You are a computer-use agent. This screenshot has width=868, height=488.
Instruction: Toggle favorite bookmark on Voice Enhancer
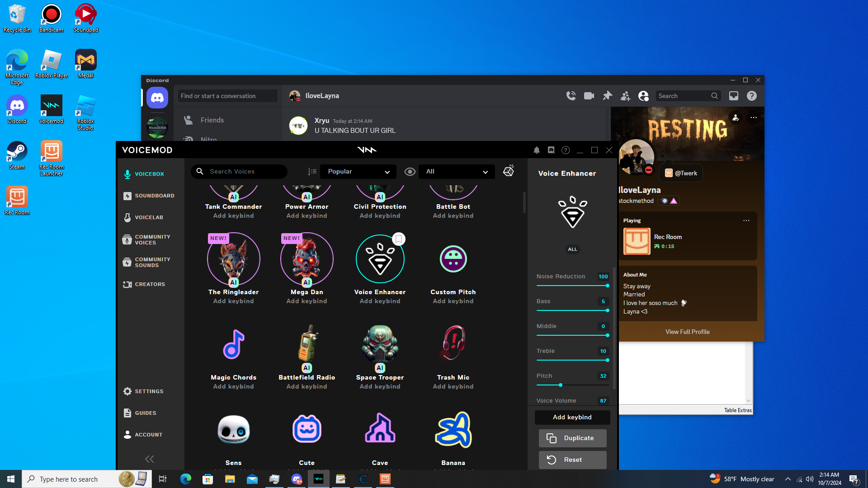(x=399, y=239)
